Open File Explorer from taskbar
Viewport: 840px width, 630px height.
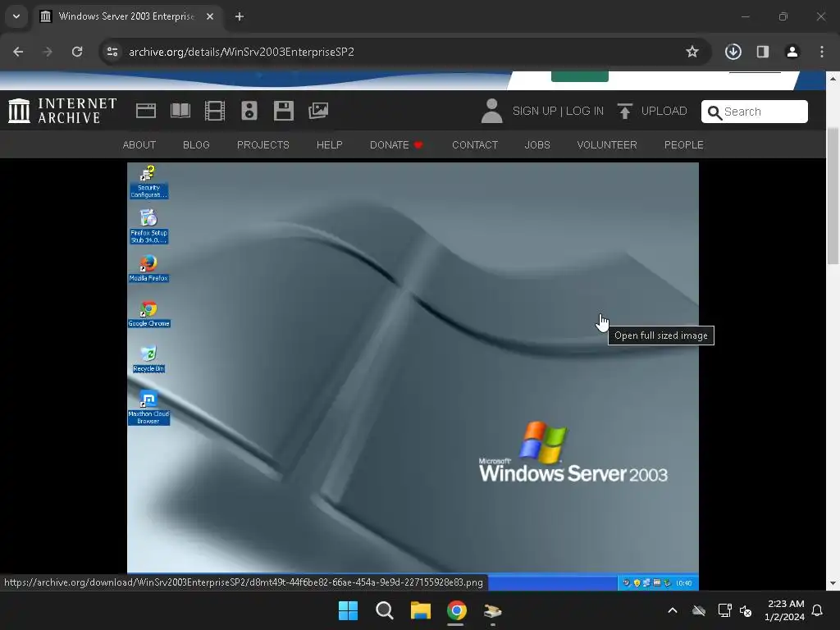[421, 610]
